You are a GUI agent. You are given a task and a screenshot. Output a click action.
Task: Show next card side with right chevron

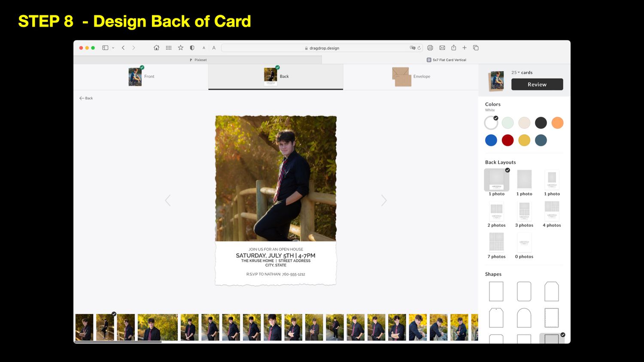tap(384, 200)
